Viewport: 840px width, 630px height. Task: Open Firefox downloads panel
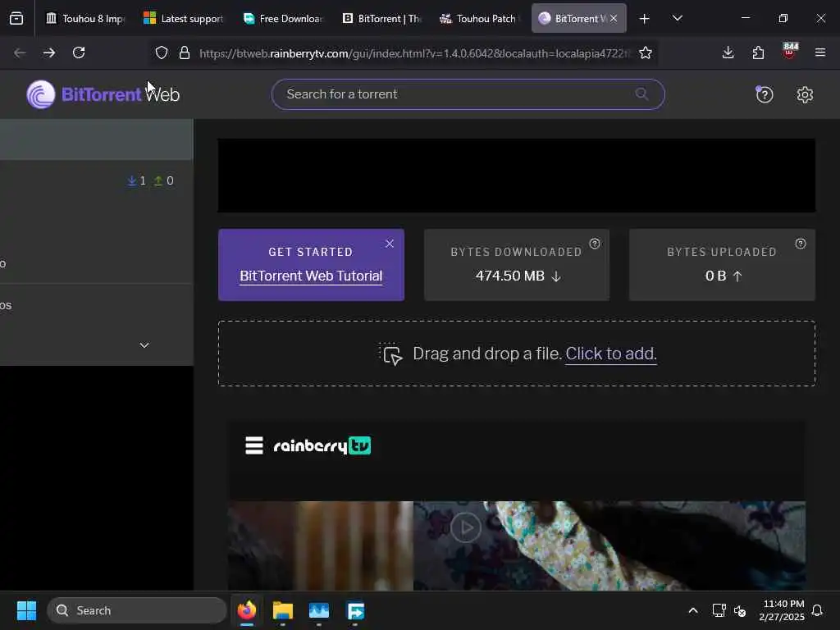point(728,52)
